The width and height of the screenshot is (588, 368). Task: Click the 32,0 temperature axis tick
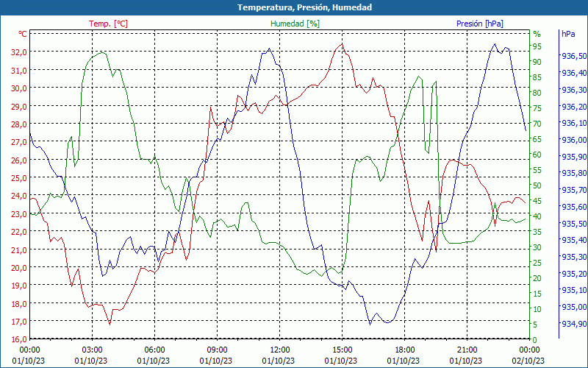click(18, 52)
